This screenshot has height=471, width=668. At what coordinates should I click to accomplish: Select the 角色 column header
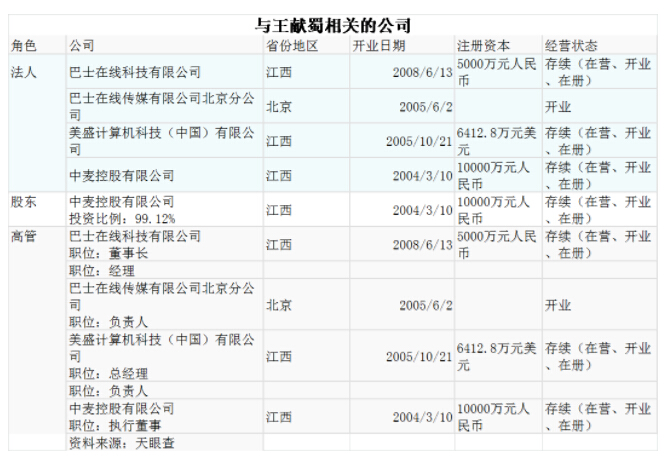tap(24, 46)
